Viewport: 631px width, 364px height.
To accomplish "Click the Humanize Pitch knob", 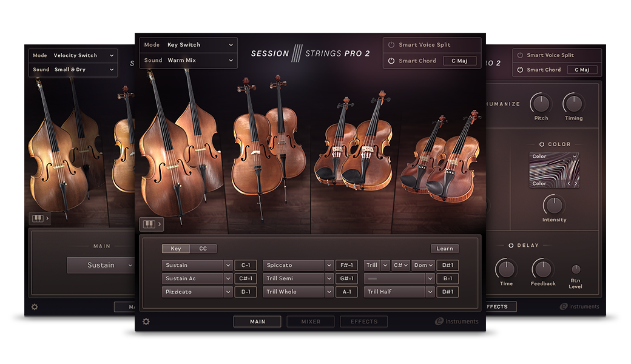I will [541, 103].
